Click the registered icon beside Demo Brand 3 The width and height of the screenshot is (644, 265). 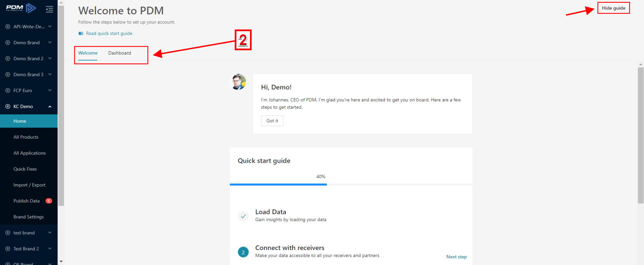point(8,74)
